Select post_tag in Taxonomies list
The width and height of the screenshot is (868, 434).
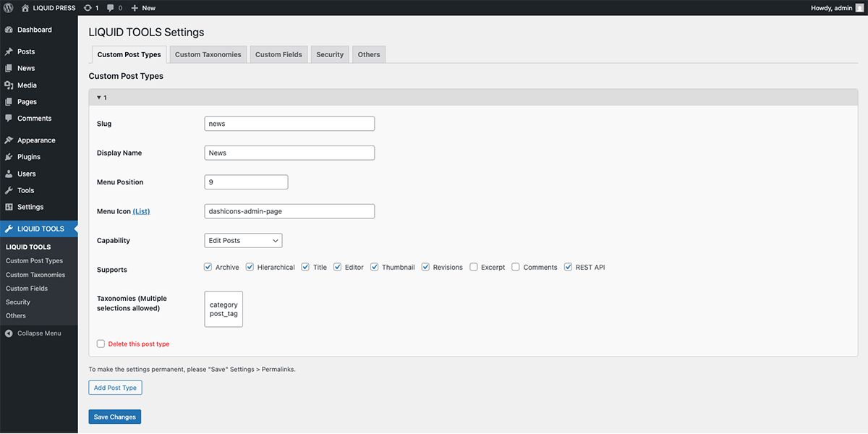pos(224,314)
